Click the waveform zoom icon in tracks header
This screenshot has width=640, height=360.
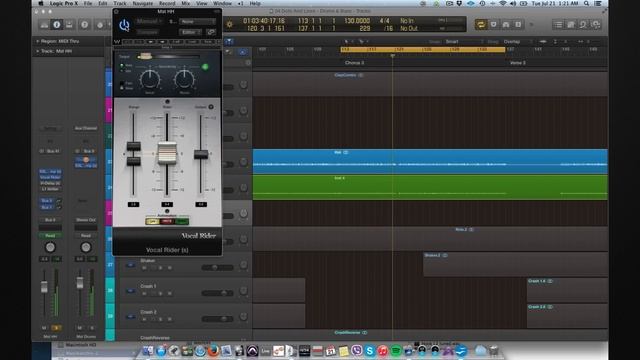(543, 42)
